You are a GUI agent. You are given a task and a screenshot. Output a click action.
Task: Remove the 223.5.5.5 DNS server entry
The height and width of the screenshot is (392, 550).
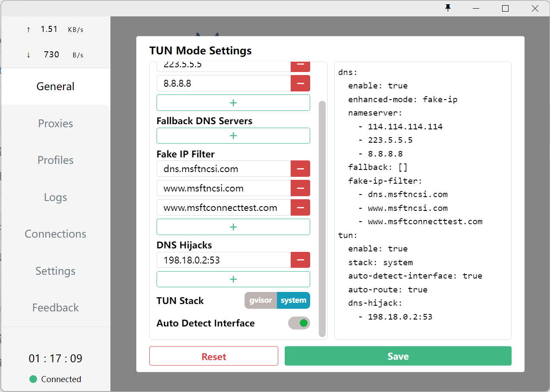pyautogui.click(x=300, y=66)
